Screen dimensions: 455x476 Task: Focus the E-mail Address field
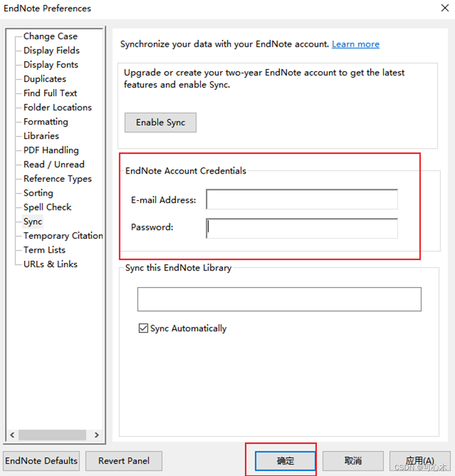pyautogui.click(x=302, y=200)
